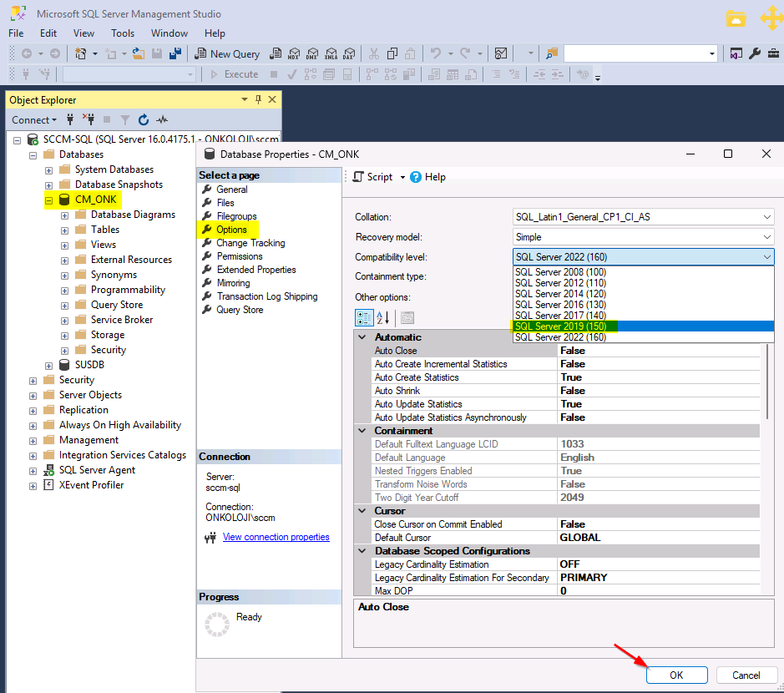Viewport: 784px width, 693px height.
Task: Open the find search combo box dropdown arrow
Action: click(x=712, y=53)
